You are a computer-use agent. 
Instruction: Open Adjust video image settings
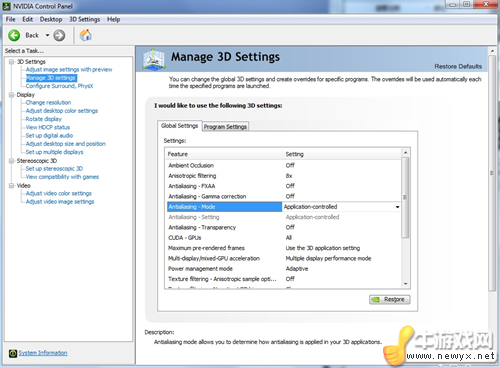60,202
